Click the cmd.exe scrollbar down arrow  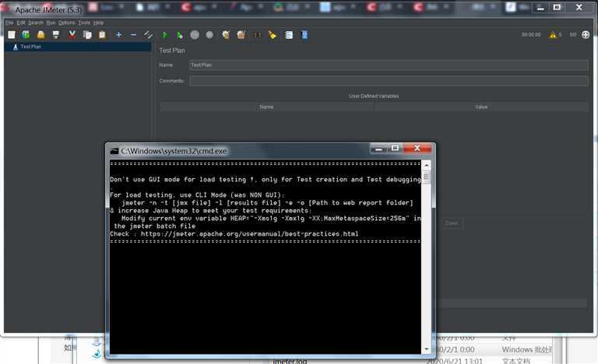[427, 348]
